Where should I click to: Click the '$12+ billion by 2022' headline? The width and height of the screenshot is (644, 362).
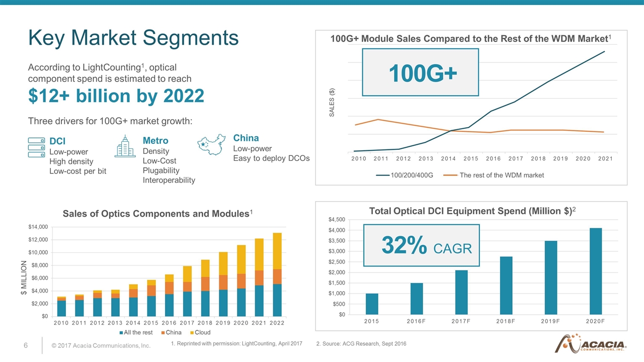click(116, 95)
